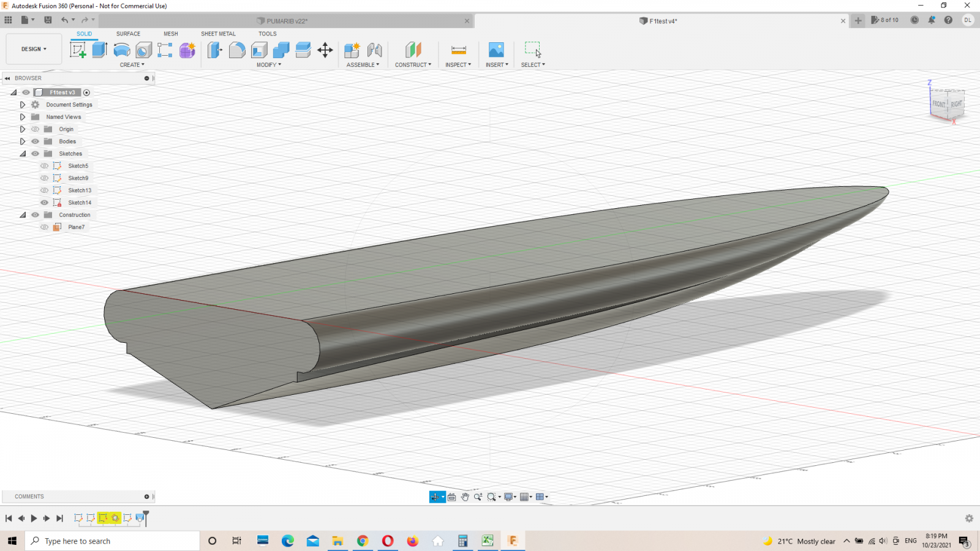Click the Look At icon in navigation bar
The image size is (980, 551).
(452, 497)
